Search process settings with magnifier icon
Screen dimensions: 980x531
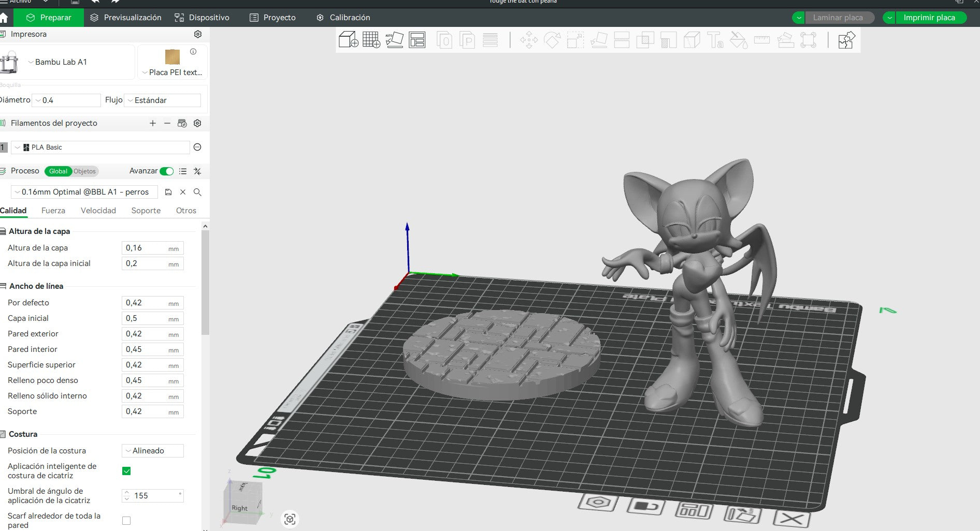[x=197, y=192]
